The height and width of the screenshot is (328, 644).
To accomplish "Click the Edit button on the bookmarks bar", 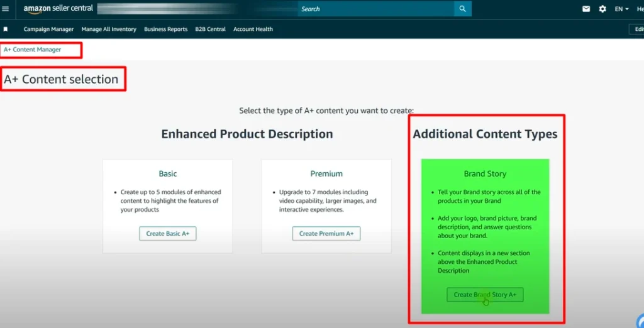I will [x=638, y=29].
